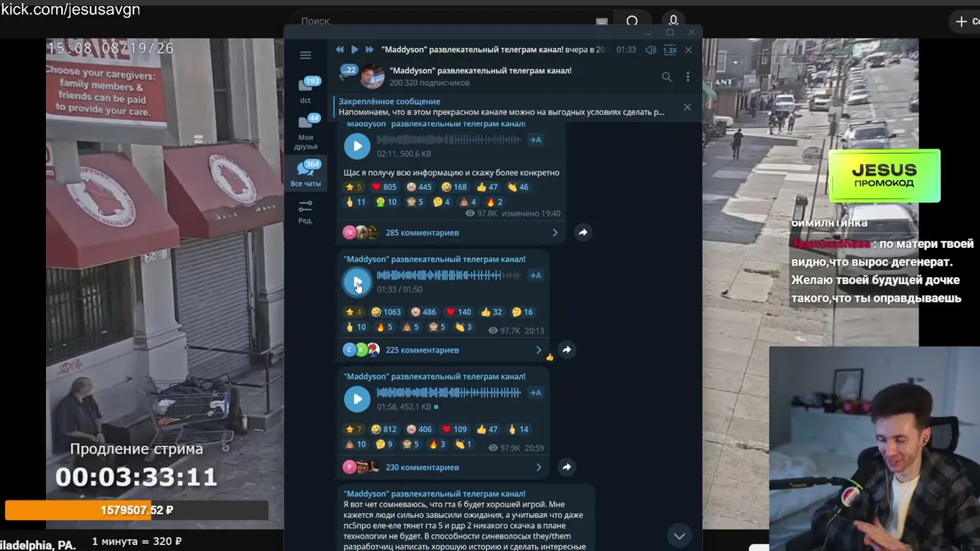Click the JESUS промокод banner

coord(884,176)
